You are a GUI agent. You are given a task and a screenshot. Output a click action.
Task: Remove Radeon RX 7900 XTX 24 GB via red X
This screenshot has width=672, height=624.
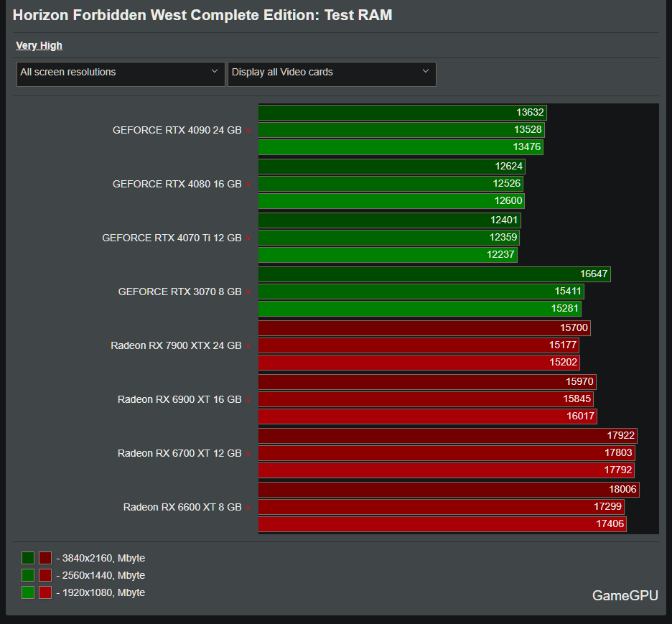coord(248,346)
